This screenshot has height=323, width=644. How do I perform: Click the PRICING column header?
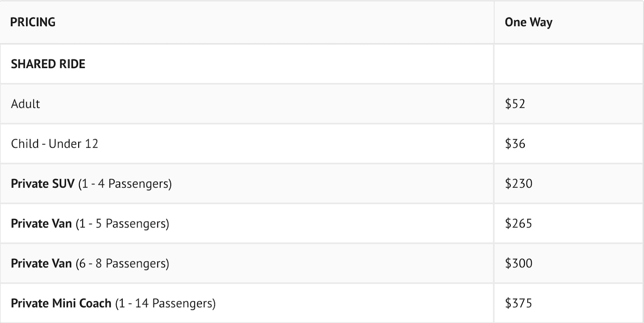(x=33, y=22)
